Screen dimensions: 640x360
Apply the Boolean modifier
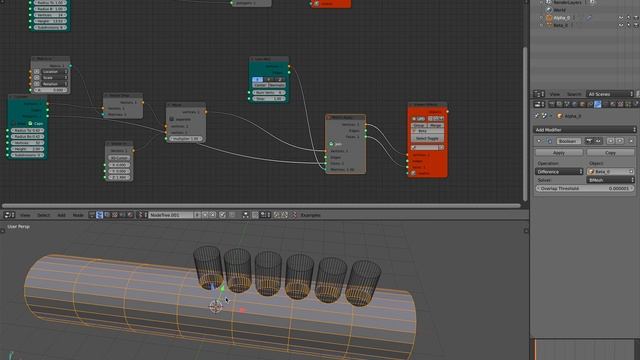click(559, 153)
